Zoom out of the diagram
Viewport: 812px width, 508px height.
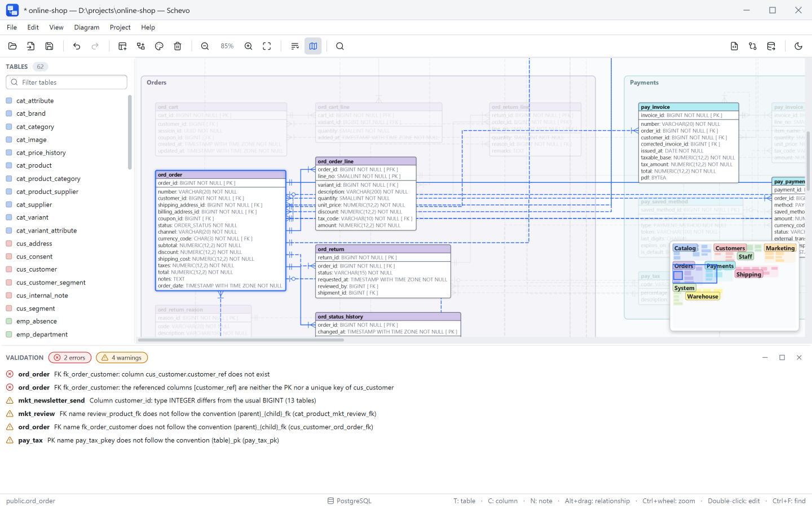point(205,46)
